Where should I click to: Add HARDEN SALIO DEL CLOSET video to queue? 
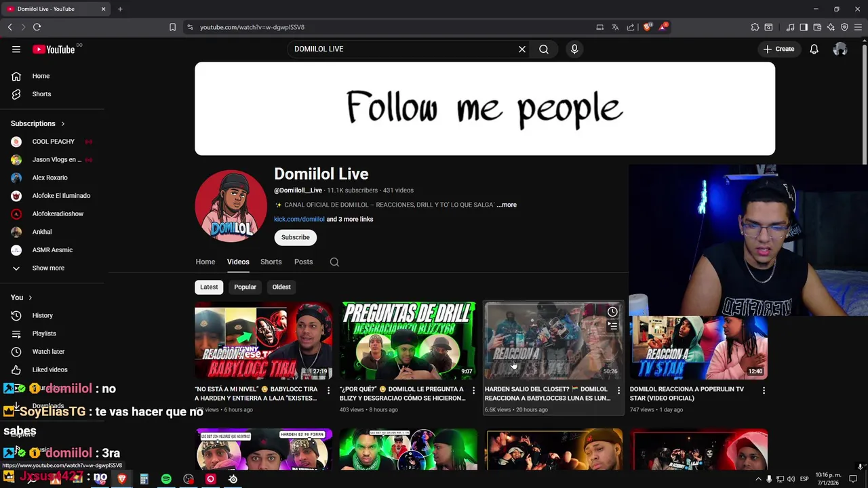[x=612, y=326]
